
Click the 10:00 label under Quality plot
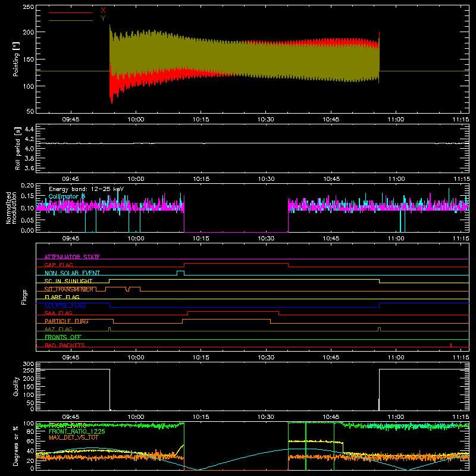[x=136, y=417]
